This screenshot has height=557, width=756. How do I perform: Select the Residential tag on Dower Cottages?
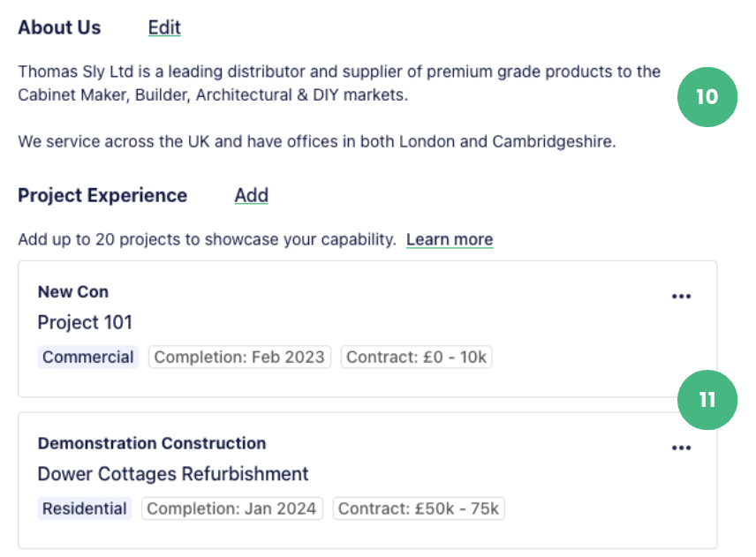pos(85,508)
